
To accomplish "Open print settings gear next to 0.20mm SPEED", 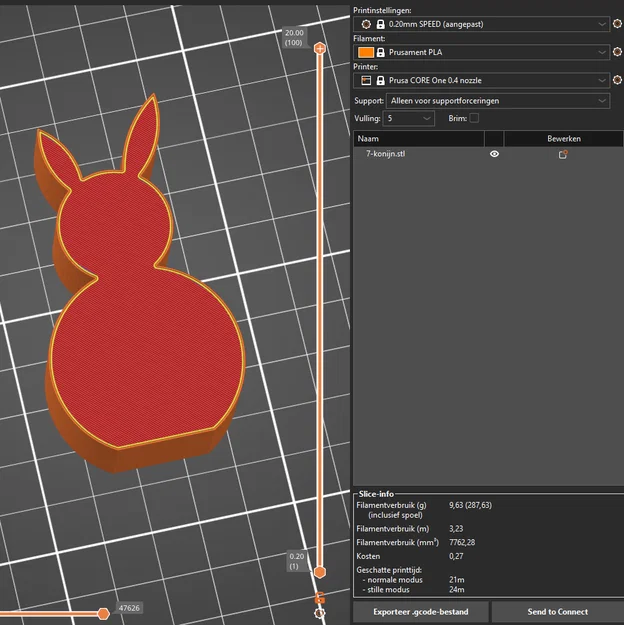I will (617, 23).
